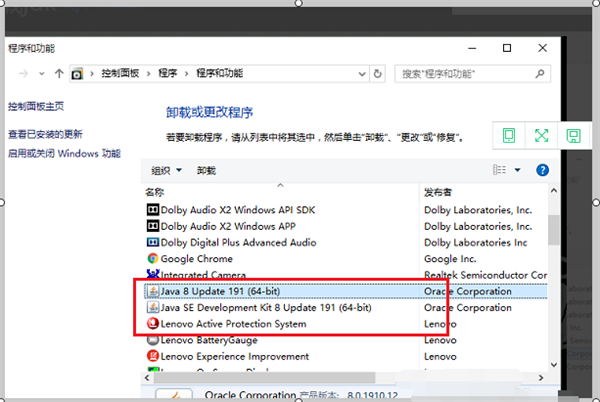Click the 卸载 toolbar button

click(206, 170)
